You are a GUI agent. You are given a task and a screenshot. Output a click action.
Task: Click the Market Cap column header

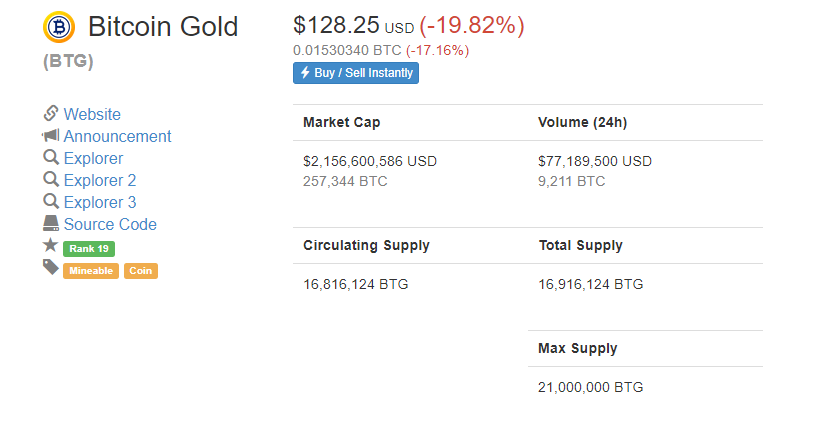click(x=342, y=122)
